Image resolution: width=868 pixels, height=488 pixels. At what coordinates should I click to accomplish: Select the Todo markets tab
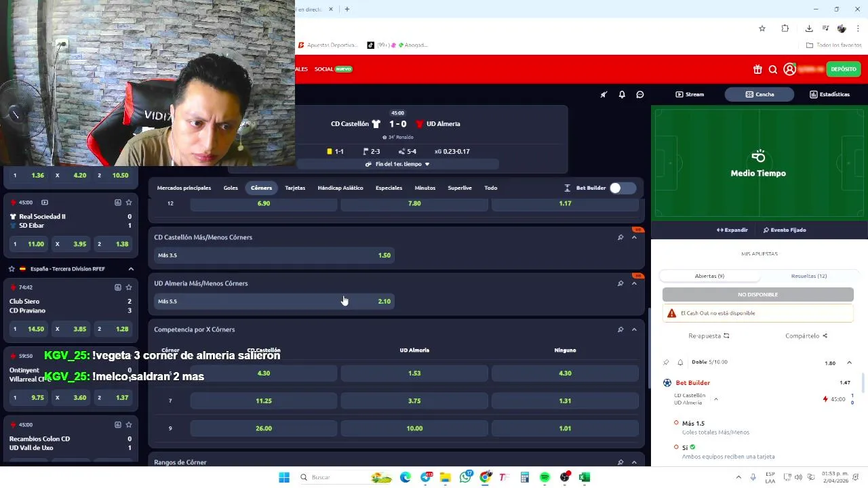[x=491, y=188]
